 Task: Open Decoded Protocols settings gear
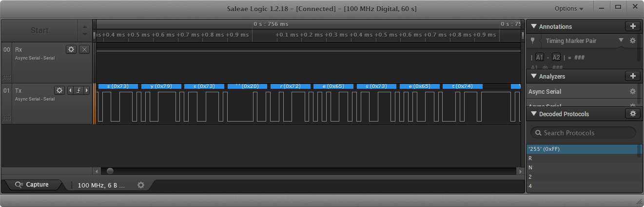632,114
